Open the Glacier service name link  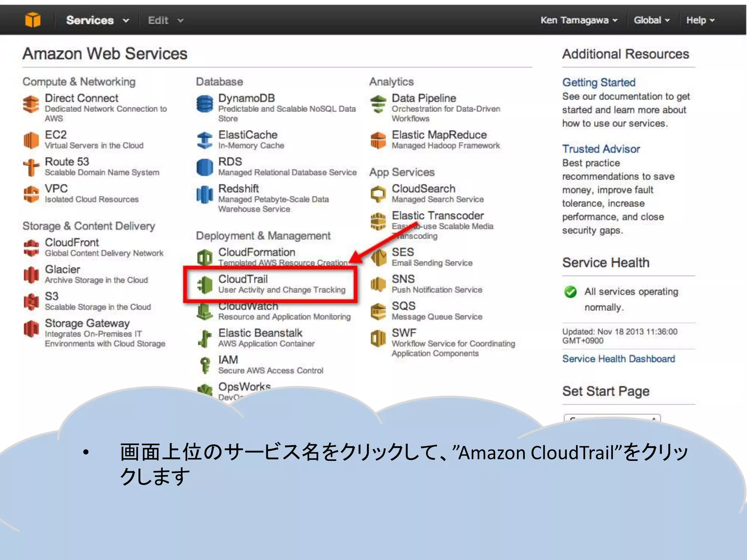[62, 269]
